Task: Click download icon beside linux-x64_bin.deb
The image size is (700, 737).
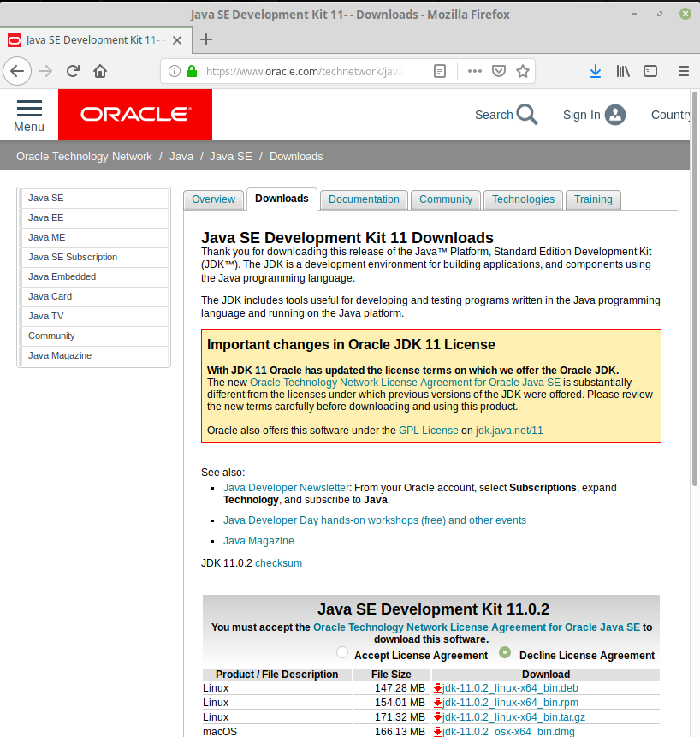Action: [437, 688]
